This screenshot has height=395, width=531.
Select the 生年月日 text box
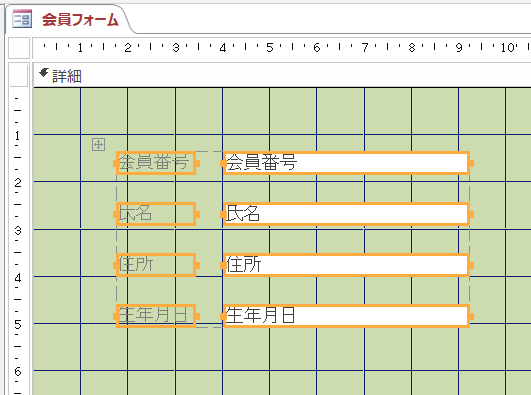346,316
